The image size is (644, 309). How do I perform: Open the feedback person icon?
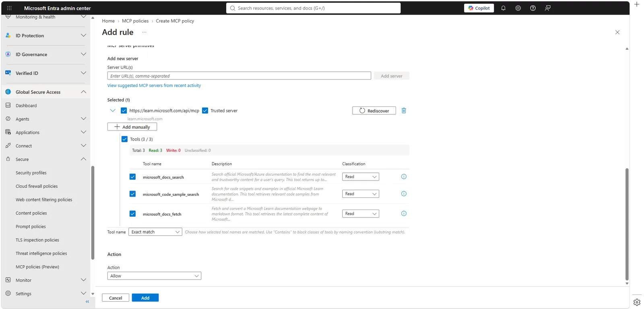click(x=548, y=8)
